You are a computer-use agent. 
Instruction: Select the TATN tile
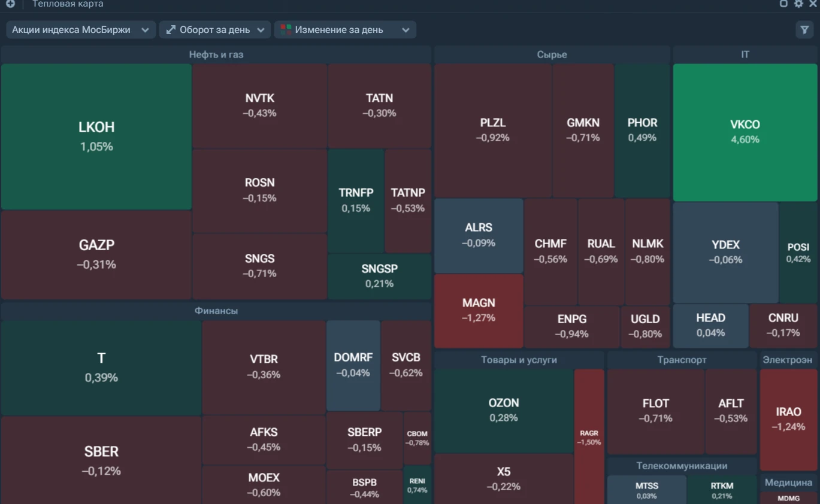point(380,105)
